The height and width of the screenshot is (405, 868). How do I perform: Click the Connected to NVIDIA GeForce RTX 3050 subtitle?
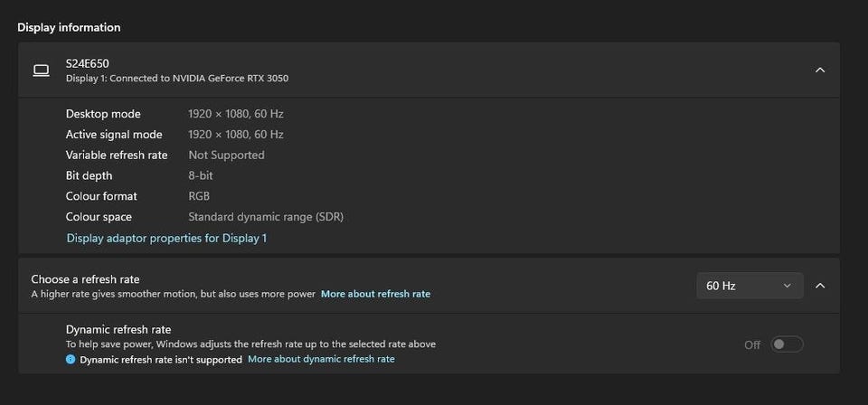click(177, 79)
